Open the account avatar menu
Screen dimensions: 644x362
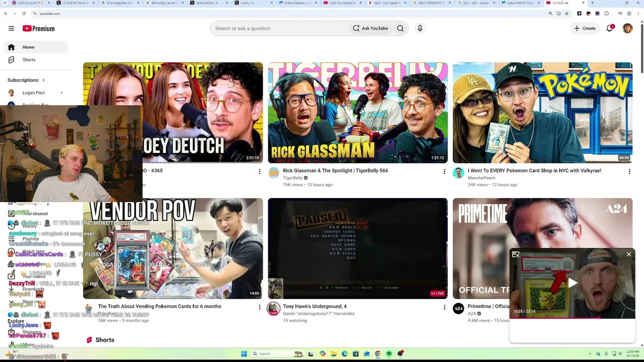pyautogui.click(x=627, y=29)
